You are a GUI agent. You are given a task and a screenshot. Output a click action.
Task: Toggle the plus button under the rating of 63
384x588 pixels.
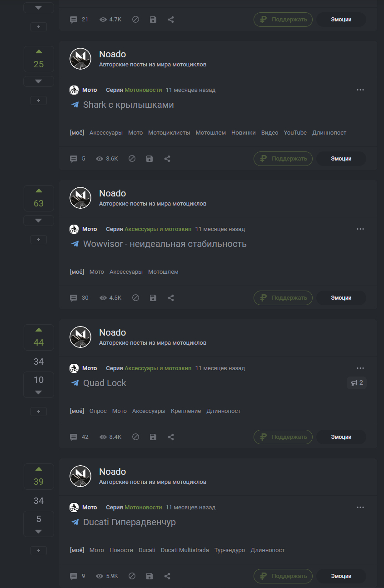click(39, 240)
